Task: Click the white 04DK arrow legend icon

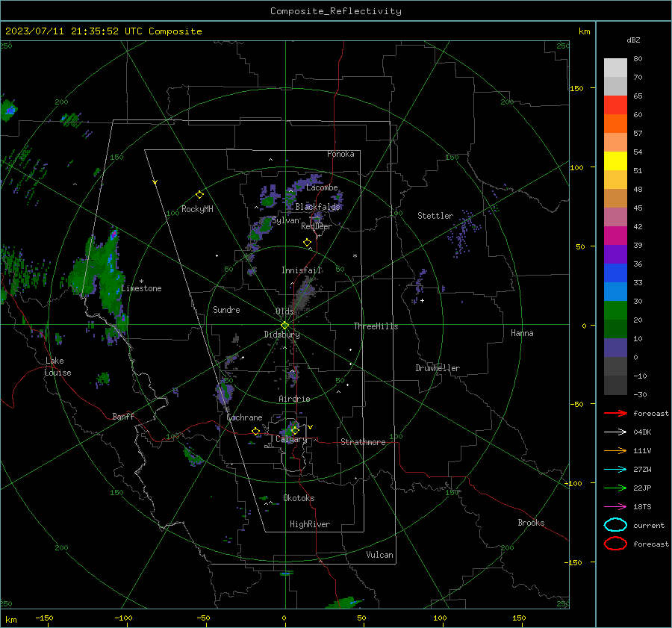Action: (x=615, y=432)
